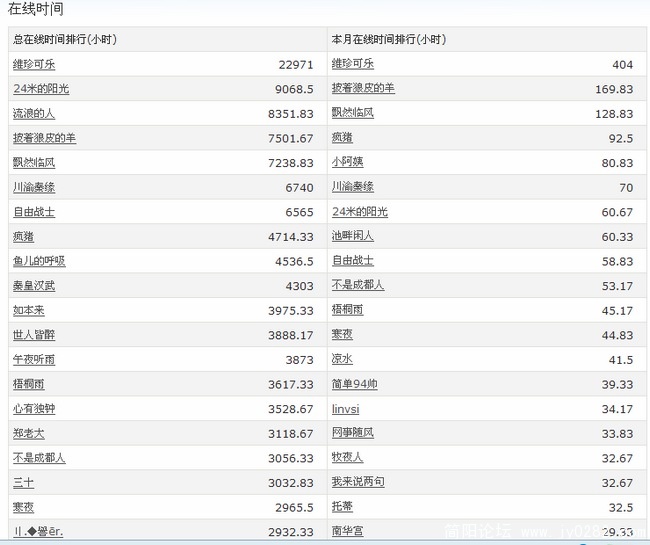This screenshot has width=650, height=545.
Task: Open the 秦皇汉武 user link
Action: pyautogui.click(x=34, y=286)
